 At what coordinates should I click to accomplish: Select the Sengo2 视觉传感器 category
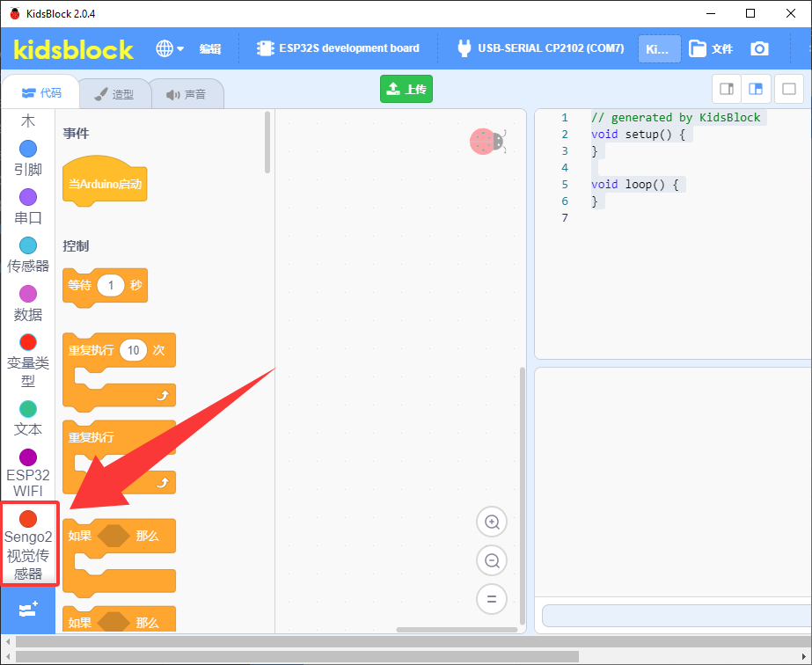click(x=29, y=544)
